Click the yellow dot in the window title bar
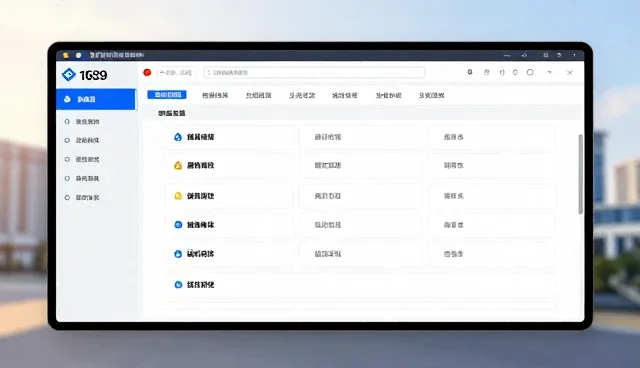 click(65, 55)
